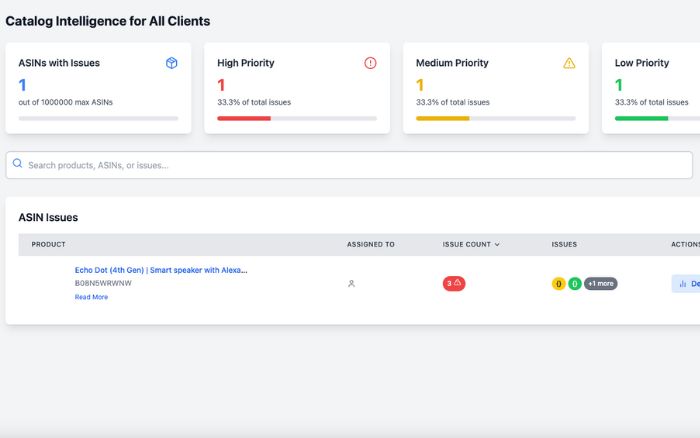Screen dimensions: 700x438
Task: Click 'out of 1000000 max ASINs' text
Action: coord(66,102)
